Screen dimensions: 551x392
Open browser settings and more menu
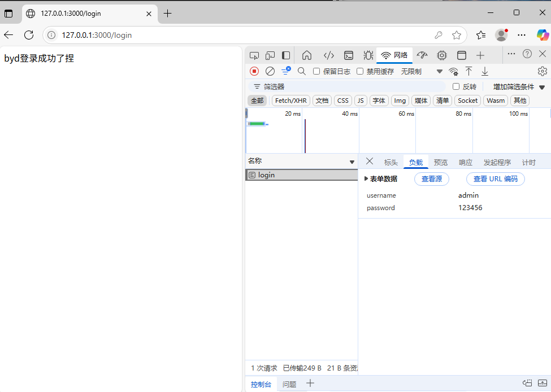pos(522,35)
